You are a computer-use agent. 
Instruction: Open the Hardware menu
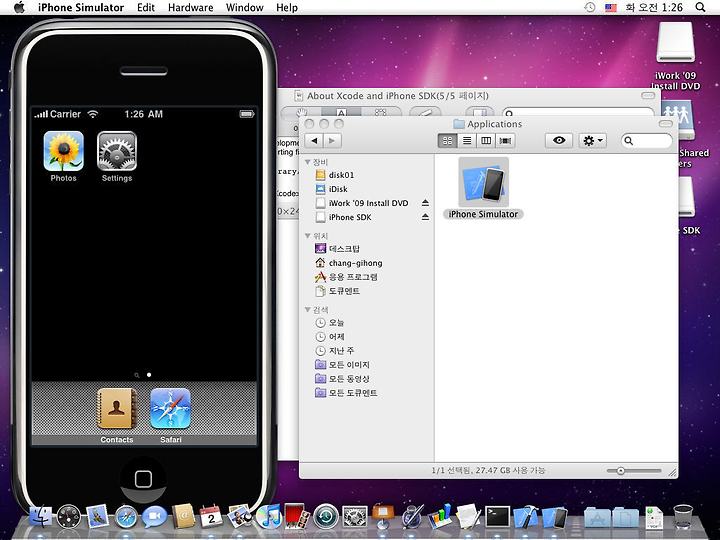(x=191, y=7)
